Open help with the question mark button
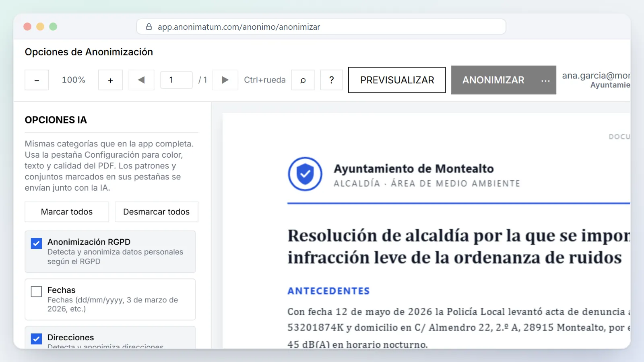The image size is (644, 362). [x=331, y=80]
